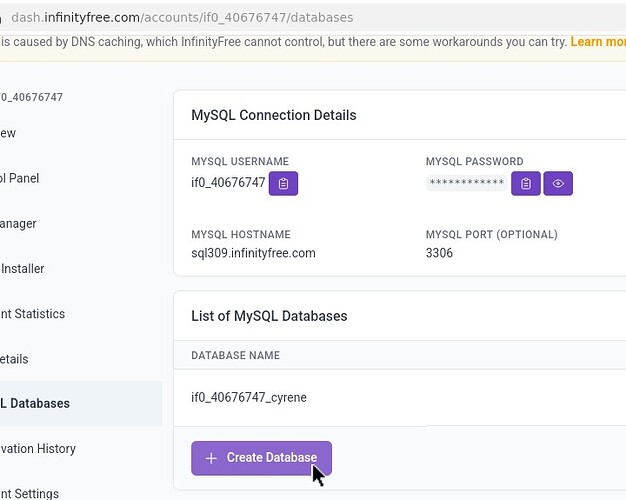Click the if0_40676747_cyrene database row

pyautogui.click(x=249, y=397)
